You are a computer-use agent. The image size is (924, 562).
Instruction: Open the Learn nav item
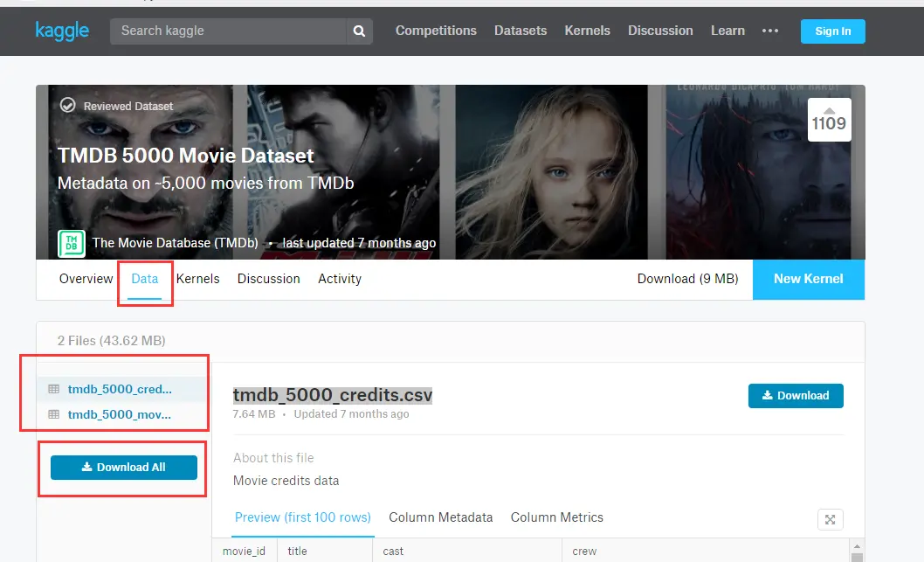(x=727, y=31)
